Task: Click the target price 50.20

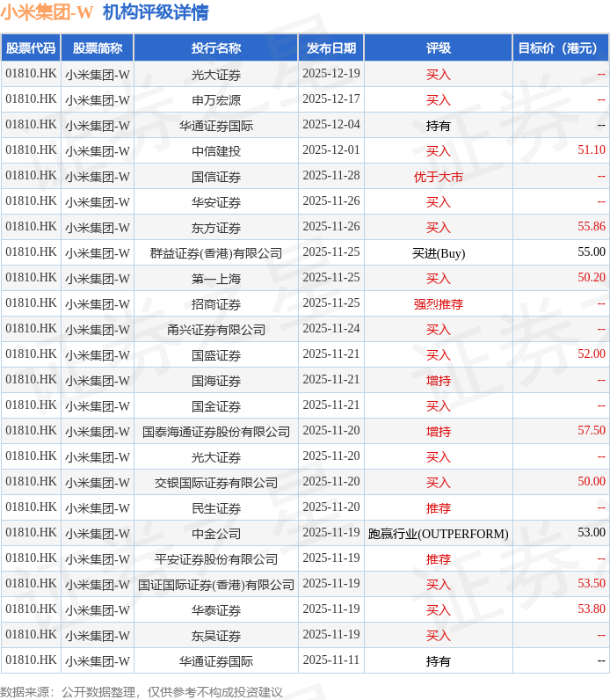Action: click(592, 277)
